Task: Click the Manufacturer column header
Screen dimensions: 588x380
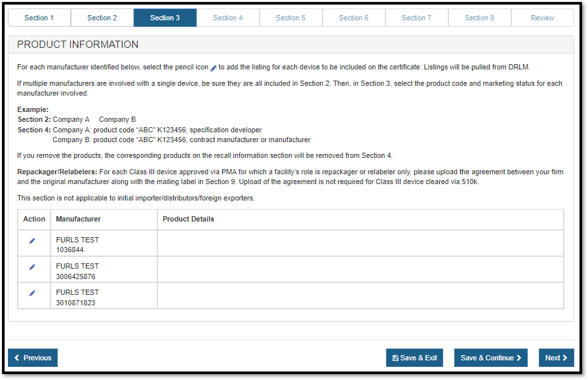Action: click(x=79, y=219)
